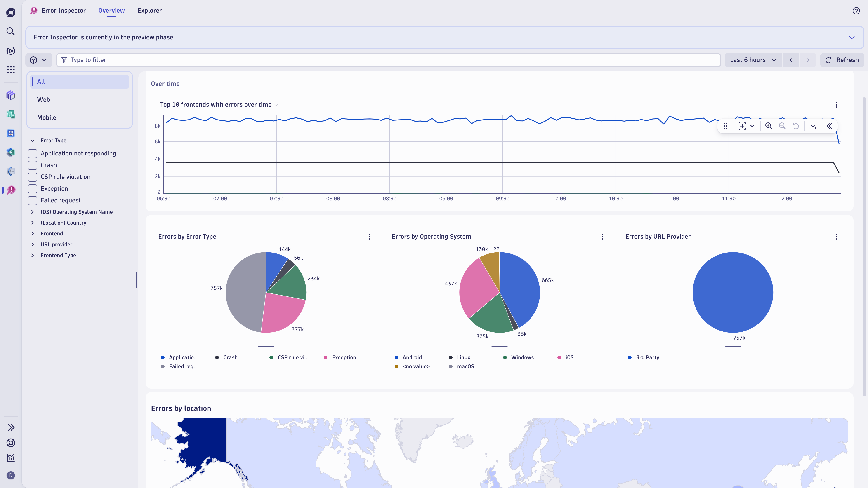The height and width of the screenshot is (488, 868).
Task: Check the Exception error type checkbox
Action: [x=32, y=189]
